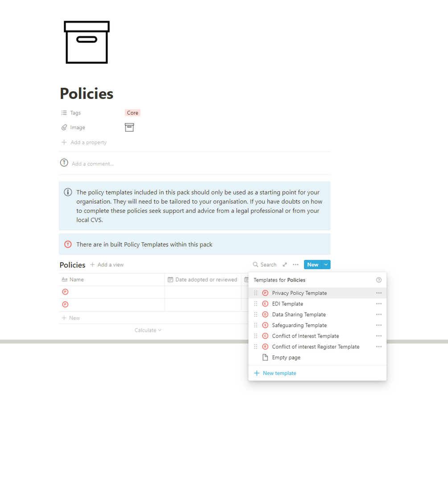
Task: Open ellipsis menu for Conflict of Interest Template
Action: tap(379, 336)
